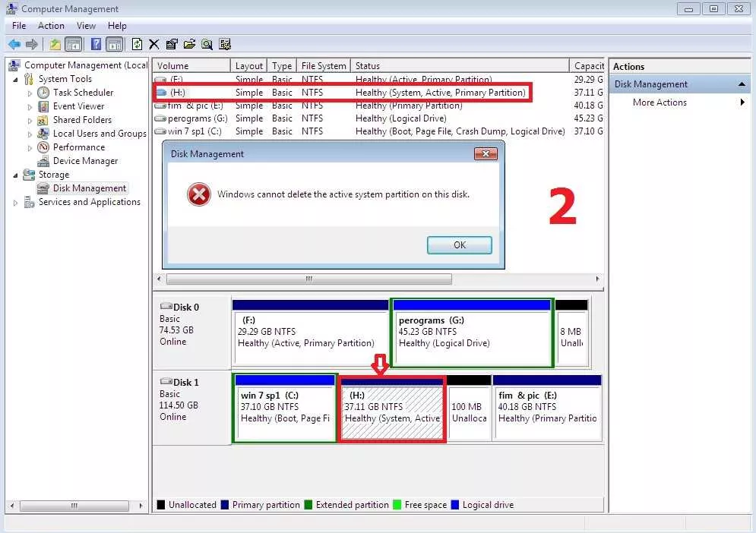Collapse the System Tools node
756x533 pixels.
15,79
